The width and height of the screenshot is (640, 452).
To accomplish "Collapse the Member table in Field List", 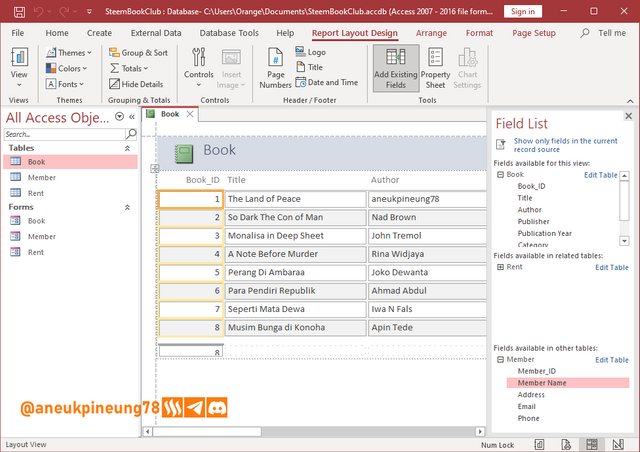I will pos(500,360).
